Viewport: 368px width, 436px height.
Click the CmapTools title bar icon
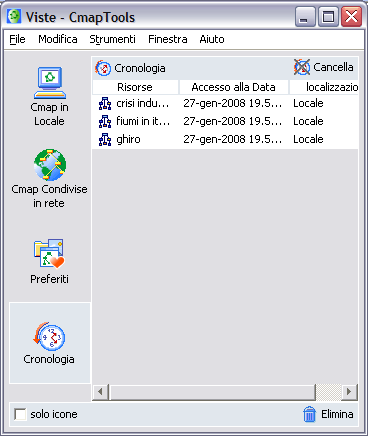(14, 17)
